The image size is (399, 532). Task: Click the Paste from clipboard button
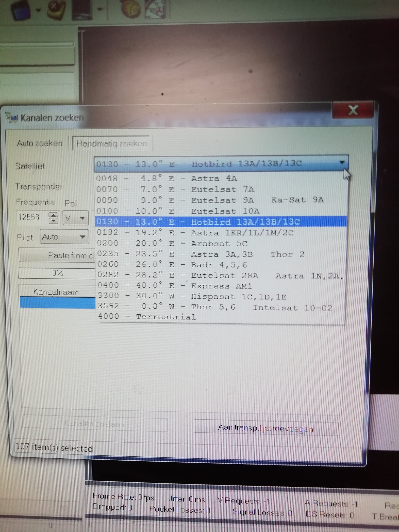57,255
